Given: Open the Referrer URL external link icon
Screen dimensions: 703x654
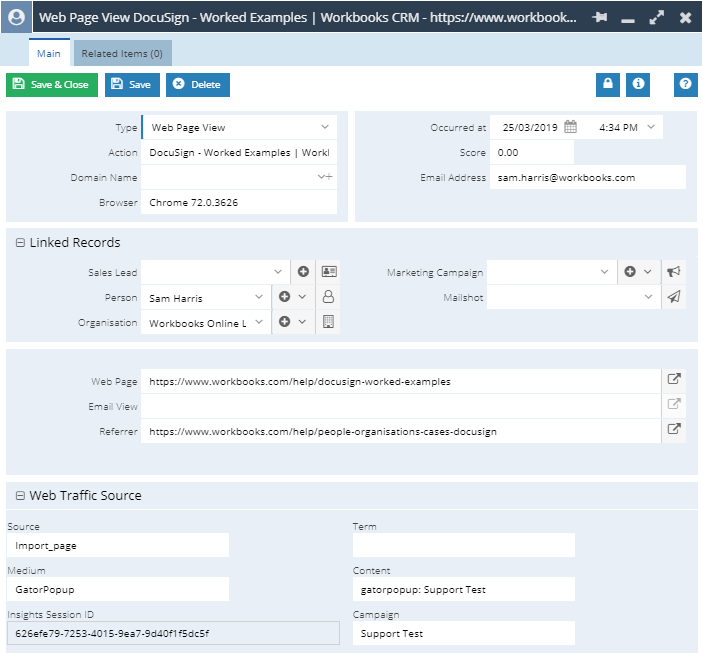Looking at the screenshot, I should (674, 429).
